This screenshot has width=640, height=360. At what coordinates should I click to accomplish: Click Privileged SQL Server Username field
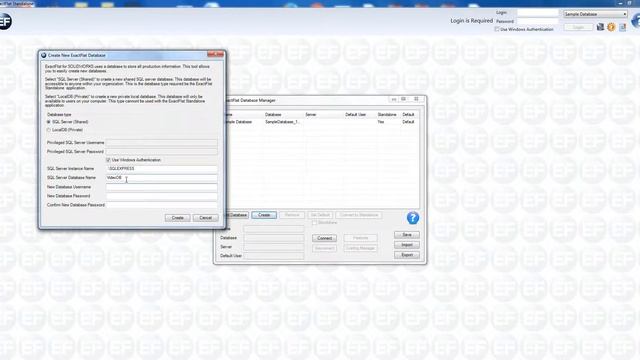tap(162, 143)
